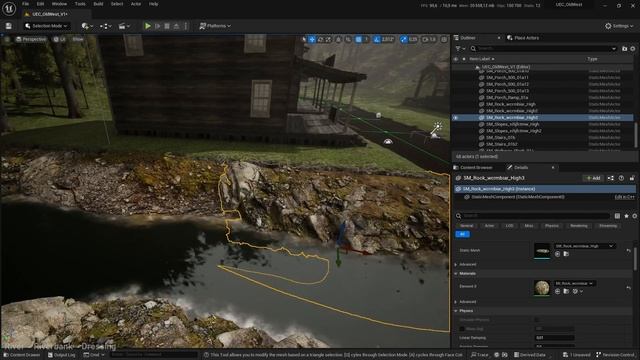Select the rotate gizmo tool
The height and width of the screenshot is (360, 640).
pos(320,39)
